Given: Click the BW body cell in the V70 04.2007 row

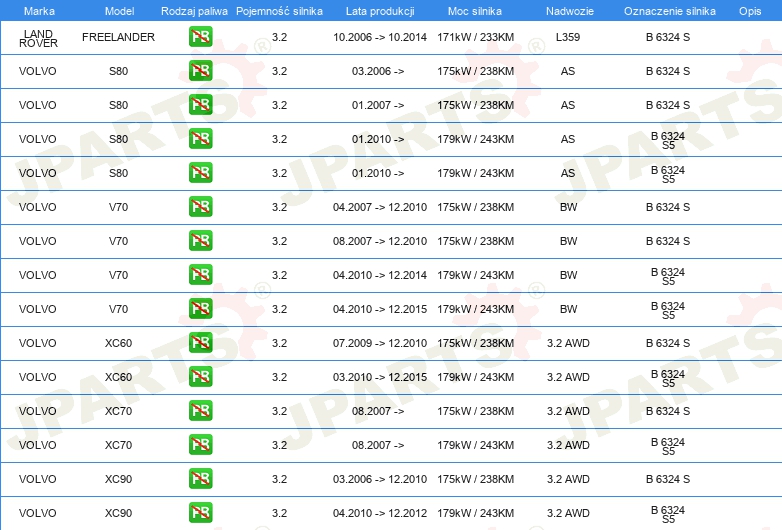Looking at the screenshot, I should click(568, 207).
